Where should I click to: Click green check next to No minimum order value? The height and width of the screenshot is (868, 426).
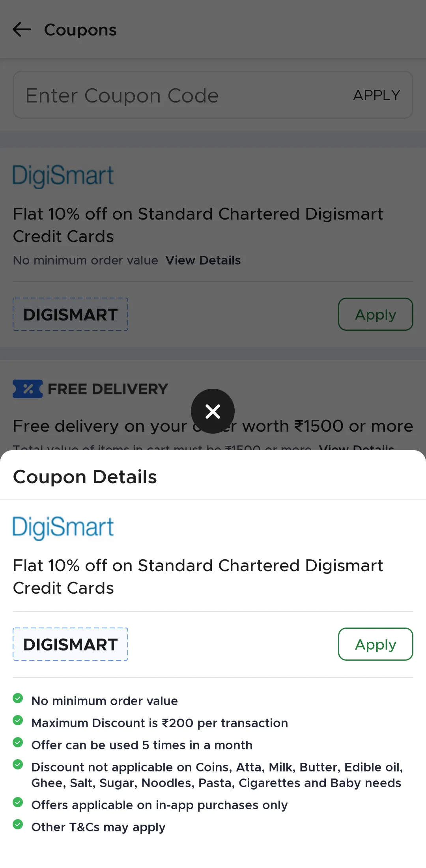pyautogui.click(x=18, y=698)
